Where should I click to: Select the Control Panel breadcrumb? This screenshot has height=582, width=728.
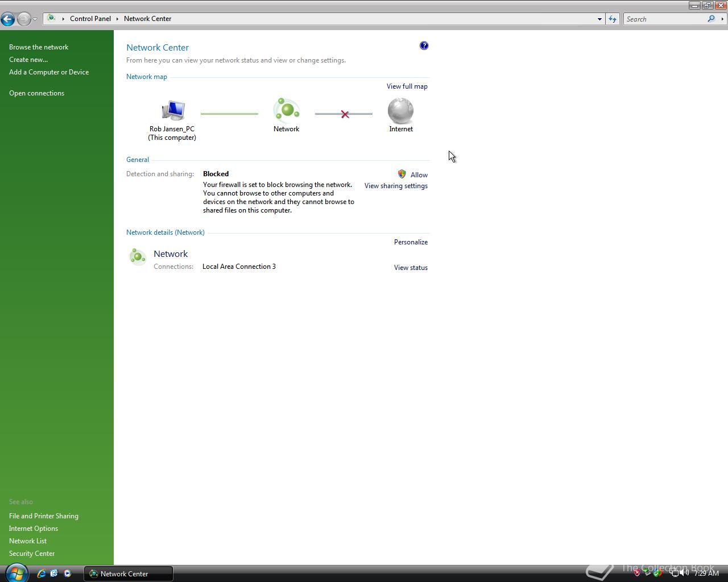click(x=90, y=19)
